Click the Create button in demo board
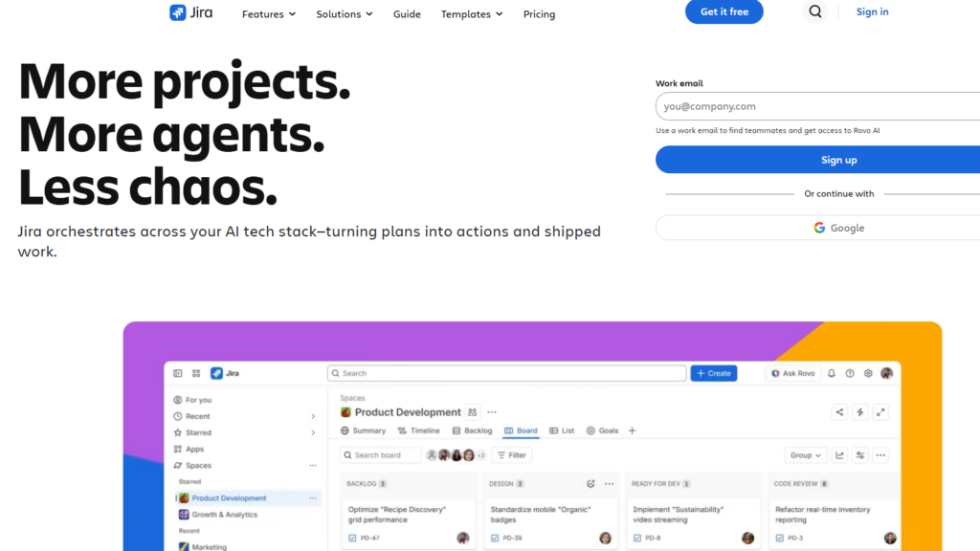 (714, 374)
